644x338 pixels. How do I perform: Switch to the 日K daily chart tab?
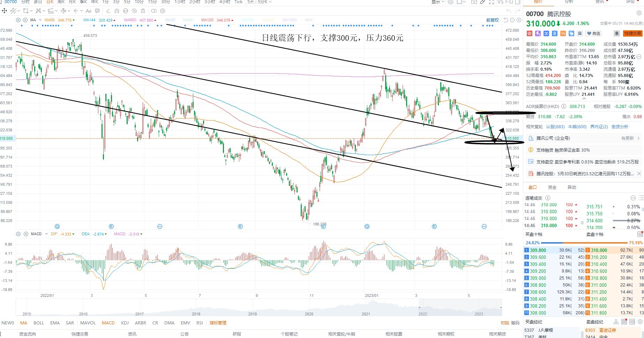click(50, 2)
